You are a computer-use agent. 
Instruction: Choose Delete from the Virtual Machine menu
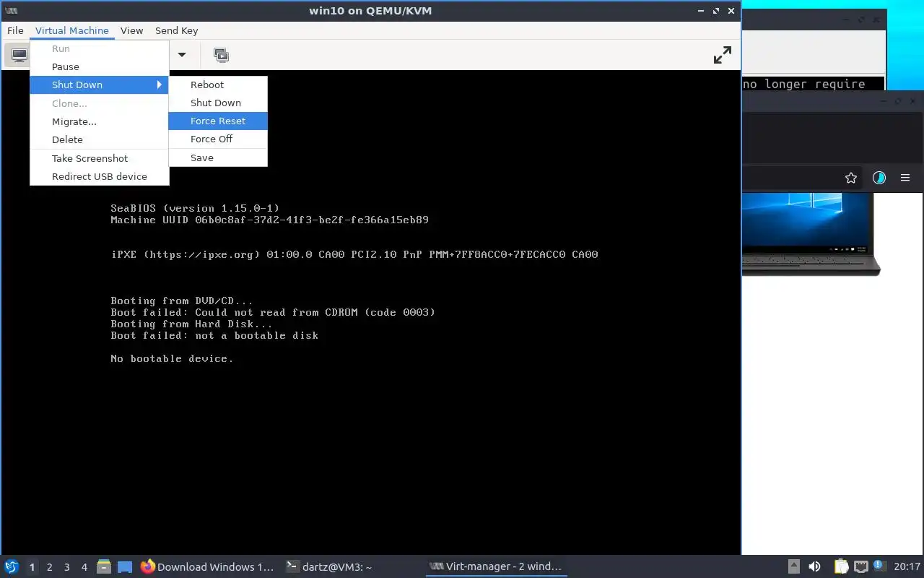pyautogui.click(x=100, y=139)
